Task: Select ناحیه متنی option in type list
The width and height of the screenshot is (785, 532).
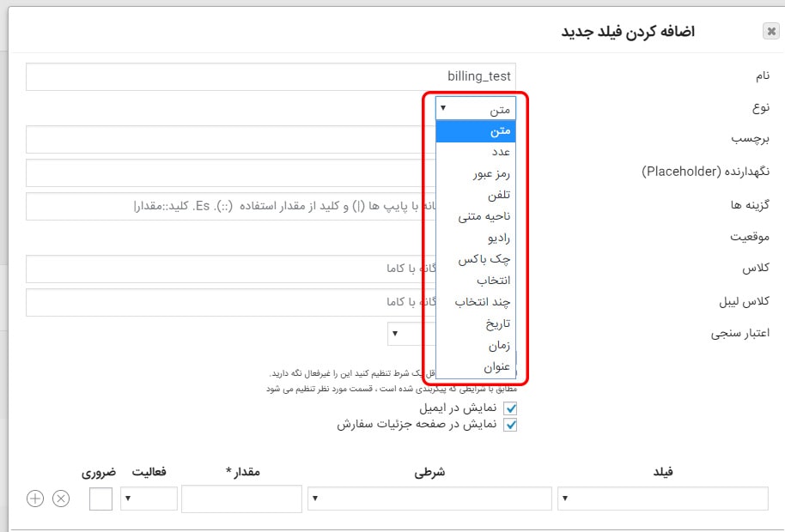Action: click(x=476, y=216)
